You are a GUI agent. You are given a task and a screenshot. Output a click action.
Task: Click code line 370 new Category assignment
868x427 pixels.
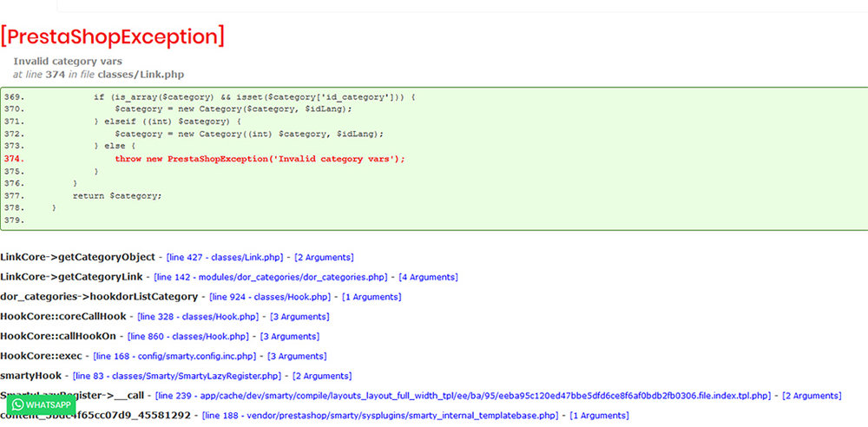[x=233, y=109]
